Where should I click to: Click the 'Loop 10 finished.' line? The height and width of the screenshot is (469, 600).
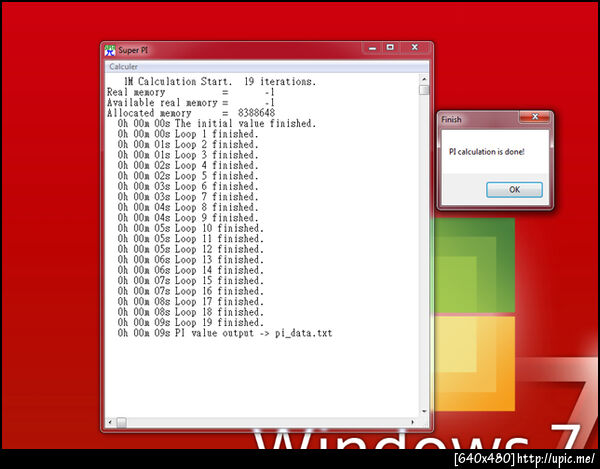191,228
